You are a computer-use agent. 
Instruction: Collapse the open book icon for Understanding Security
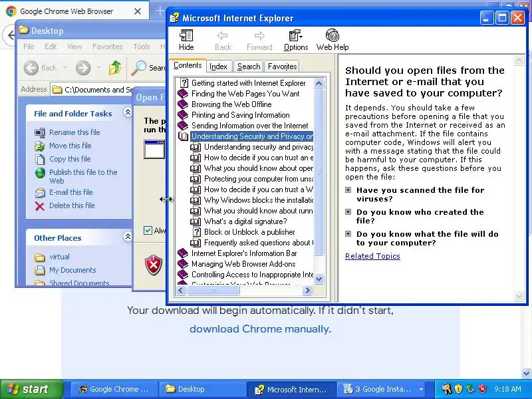pos(183,136)
